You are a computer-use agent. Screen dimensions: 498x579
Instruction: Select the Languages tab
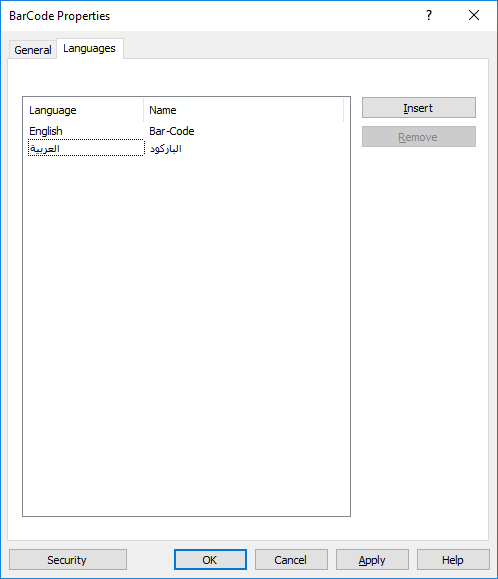point(89,48)
